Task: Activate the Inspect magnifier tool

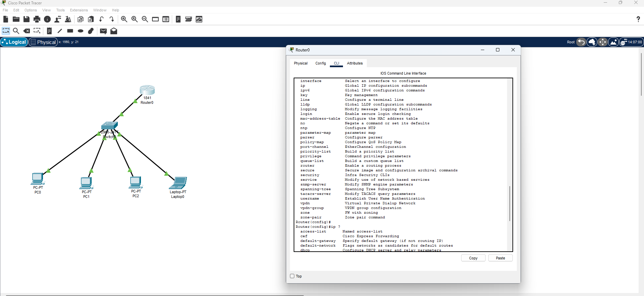Action: point(16,31)
